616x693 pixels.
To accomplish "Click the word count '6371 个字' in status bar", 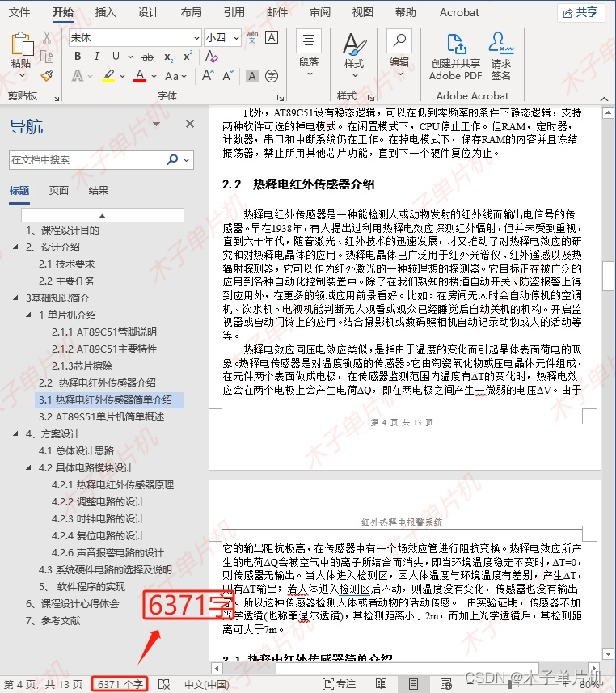I will pos(120,684).
